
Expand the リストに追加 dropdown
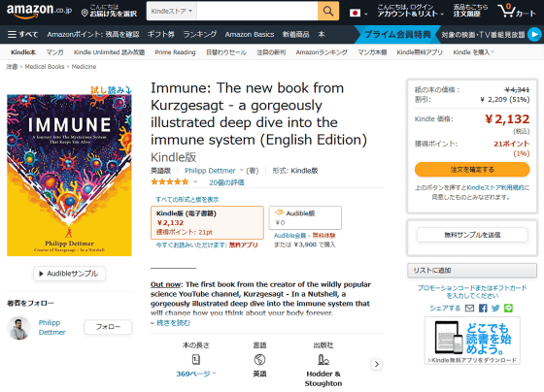472,271
